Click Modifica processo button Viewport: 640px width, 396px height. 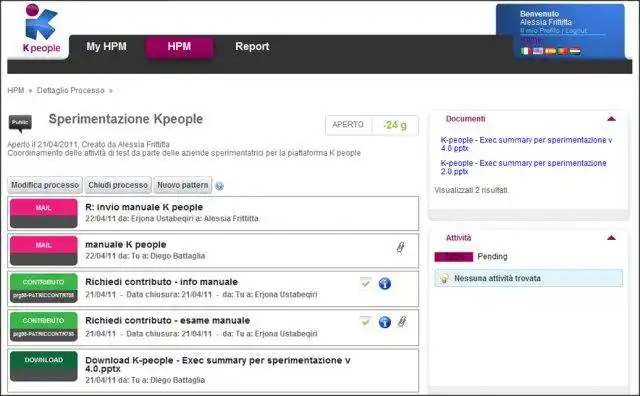[45, 185]
